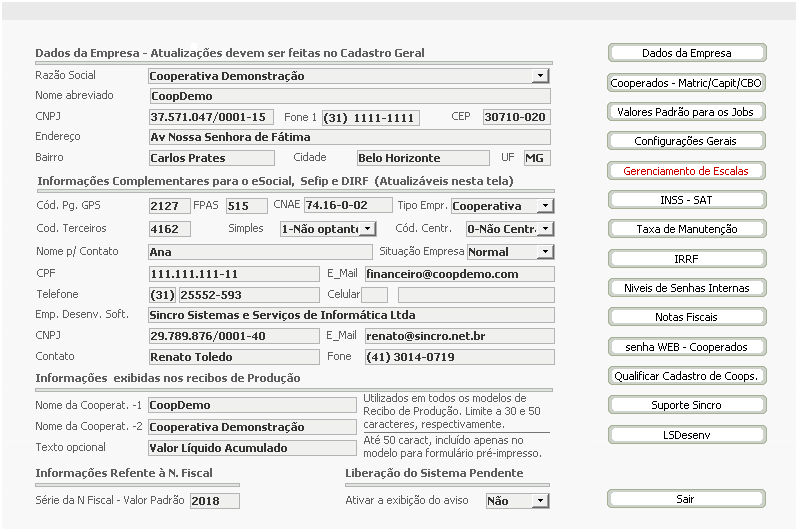The height and width of the screenshot is (532, 798).
Task: Click the renato@sincro.net.br email field
Action: pyautogui.click(x=460, y=336)
